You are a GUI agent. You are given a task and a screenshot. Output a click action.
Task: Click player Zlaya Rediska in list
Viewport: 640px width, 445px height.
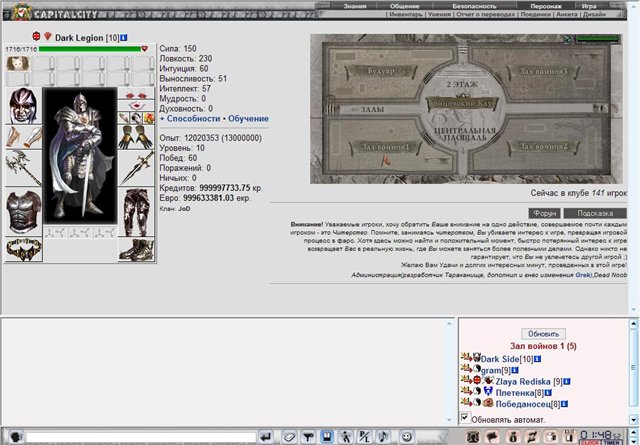[523, 382]
